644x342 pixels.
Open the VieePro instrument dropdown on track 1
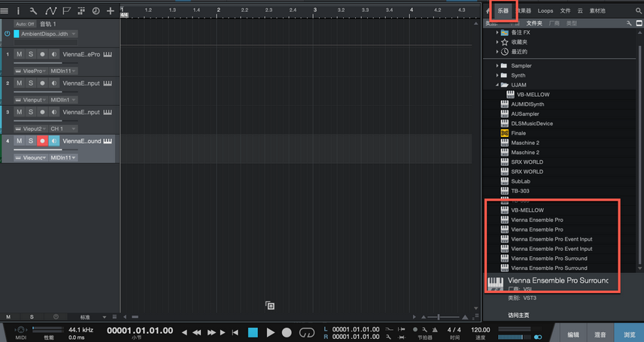tap(31, 71)
